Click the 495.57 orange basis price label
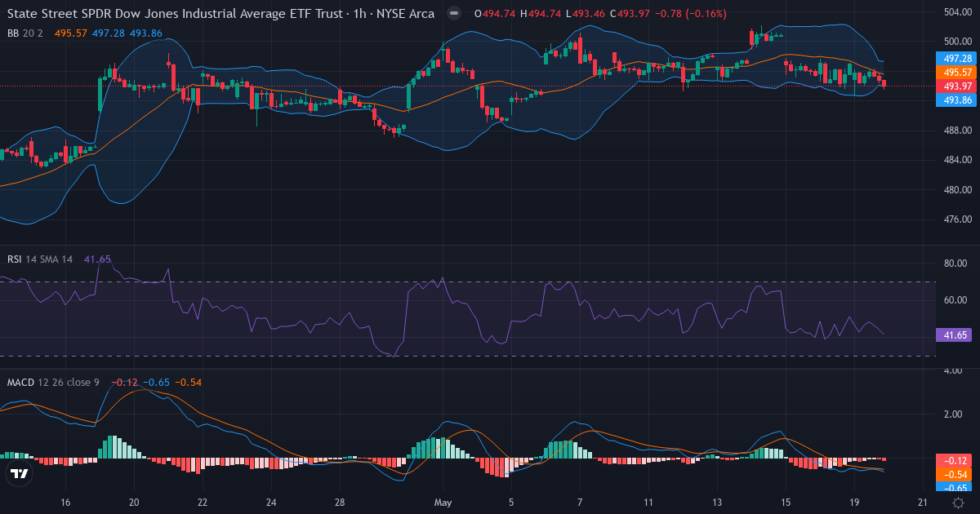 956,73
